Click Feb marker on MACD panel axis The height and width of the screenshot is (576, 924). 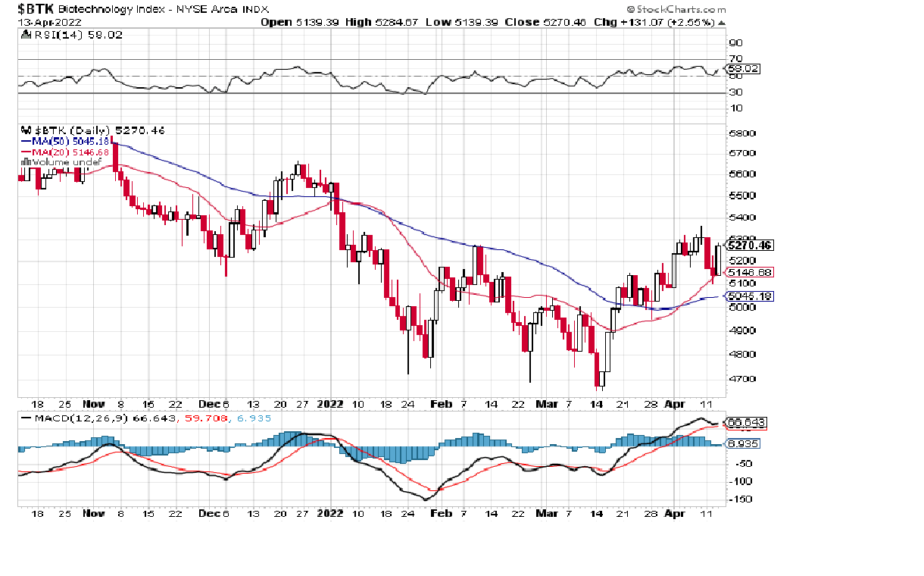(441, 513)
